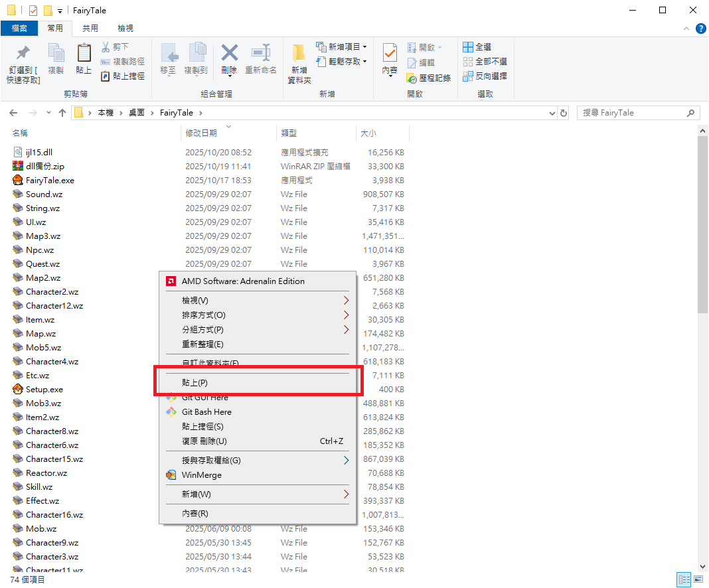709x588 pixels.
Task: Open Properties via the 內容 ribbon icon
Action: [x=390, y=53]
